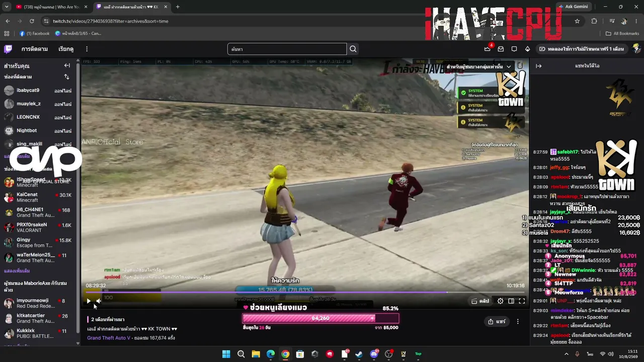Expand recommended channels list with show more
Screen dimensions: 644x362
[17, 270]
